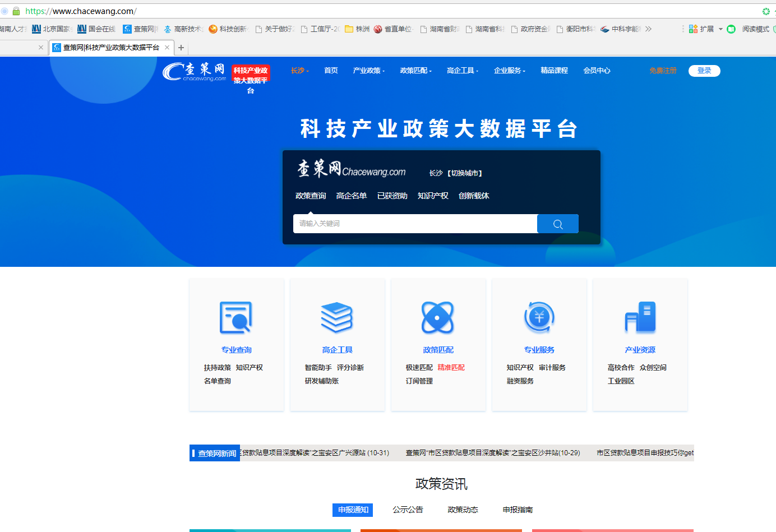Viewport: 776px width, 532px height.
Task: Open the 扶持政策 link
Action: point(218,368)
